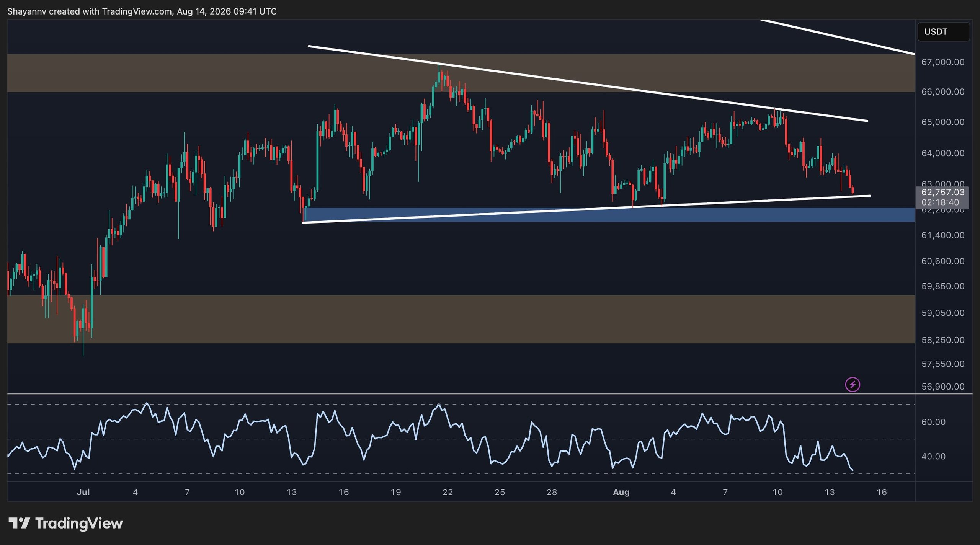Click the Aug label on time axis
This screenshot has width=980, height=545.
coord(621,492)
